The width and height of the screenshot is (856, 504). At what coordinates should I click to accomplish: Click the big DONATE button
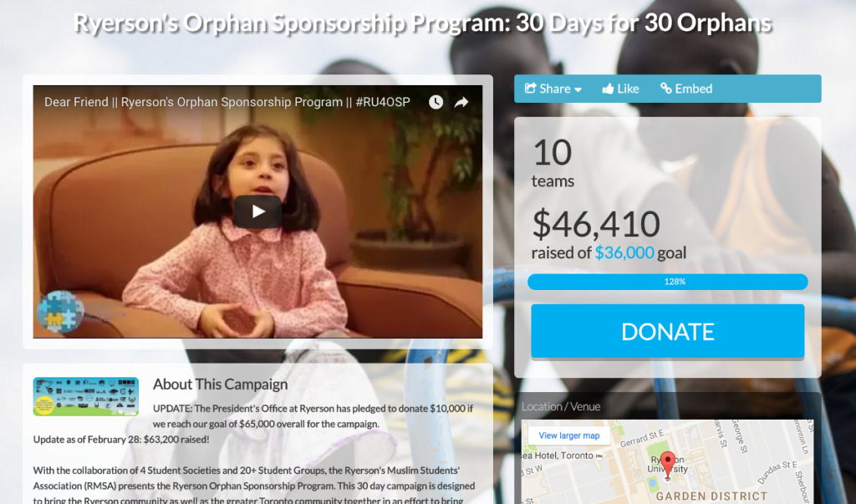tap(668, 332)
